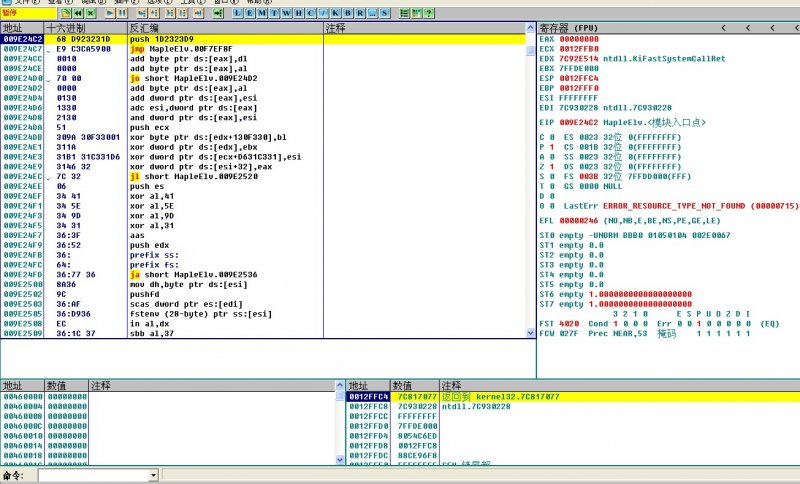This screenshot has height=484, width=800.
Task: Click inside the 命令 command input field
Action: pos(95,475)
